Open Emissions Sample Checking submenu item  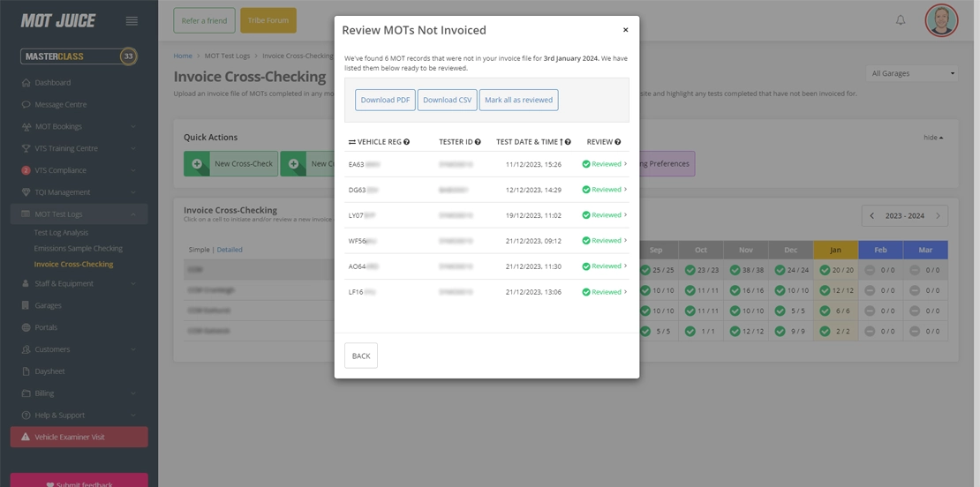tap(78, 248)
